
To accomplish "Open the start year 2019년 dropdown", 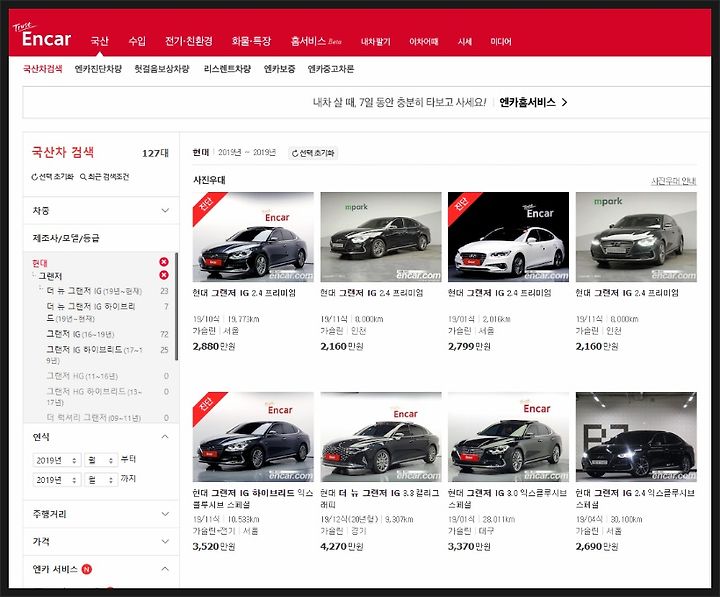I will [x=57, y=460].
